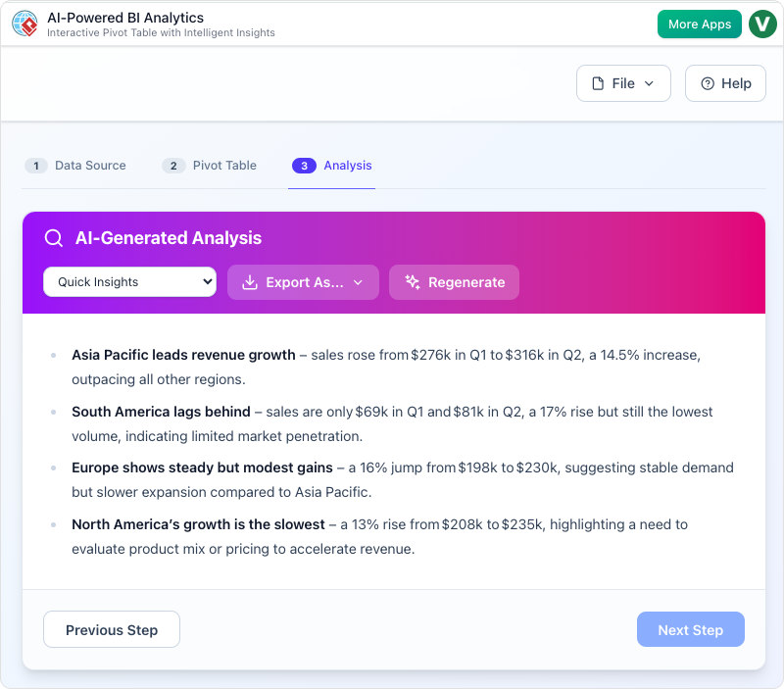Click the step 1 circle next to Data Source
The height and width of the screenshot is (689, 784).
pos(36,166)
